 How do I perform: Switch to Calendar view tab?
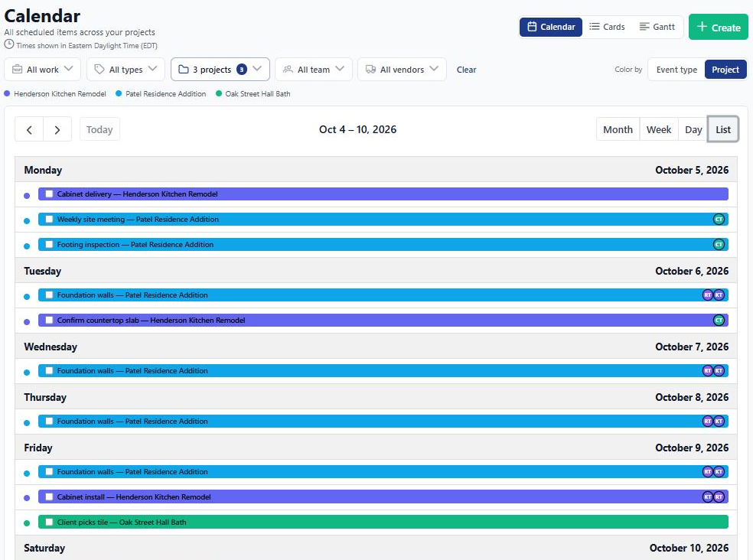tap(551, 27)
